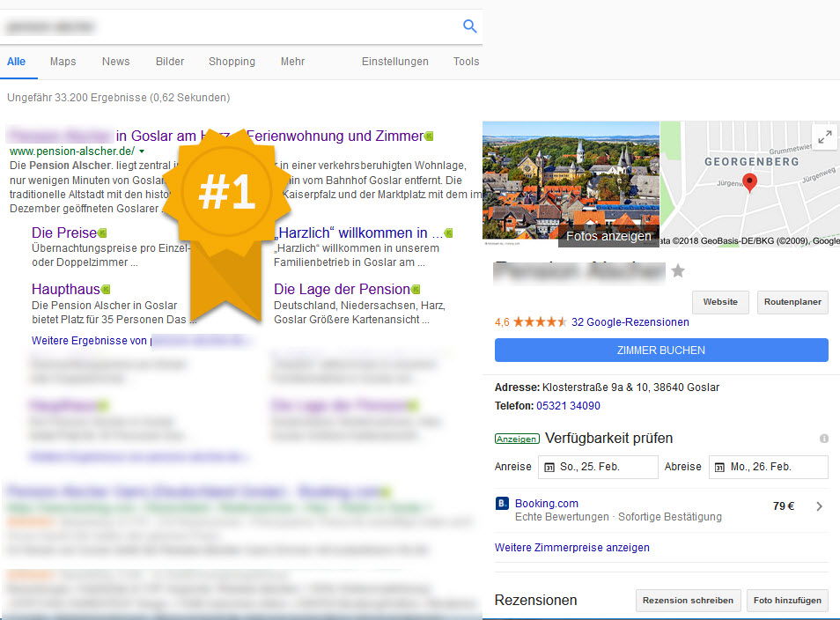The height and width of the screenshot is (620, 840).
Task: Click the green icon beside Haupthaus
Action: point(106,290)
